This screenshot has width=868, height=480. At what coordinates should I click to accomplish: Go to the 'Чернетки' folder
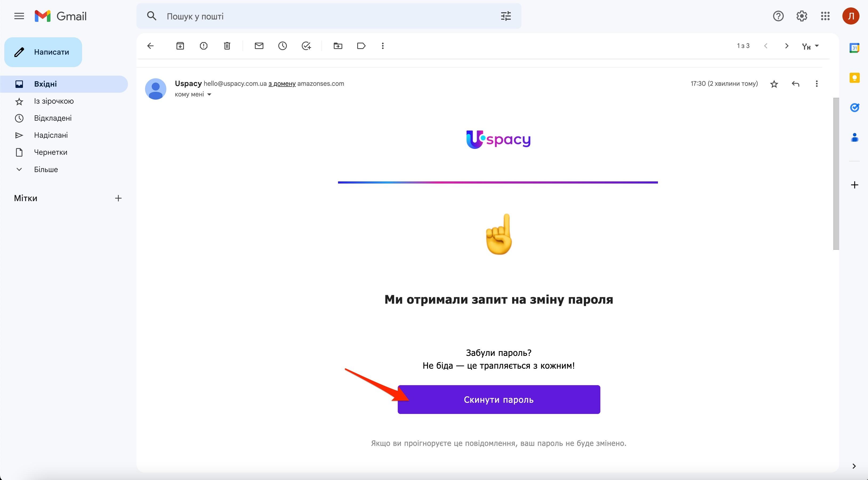(x=51, y=152)
